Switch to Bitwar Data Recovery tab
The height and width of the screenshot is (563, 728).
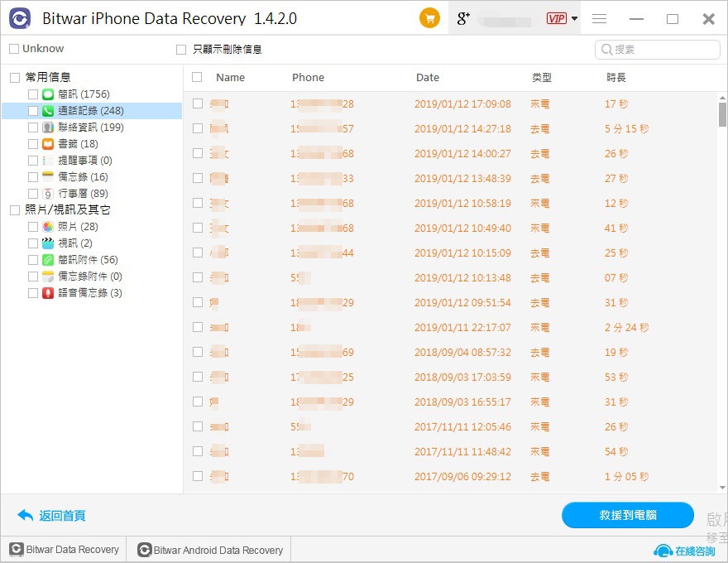tap(64, 550)
